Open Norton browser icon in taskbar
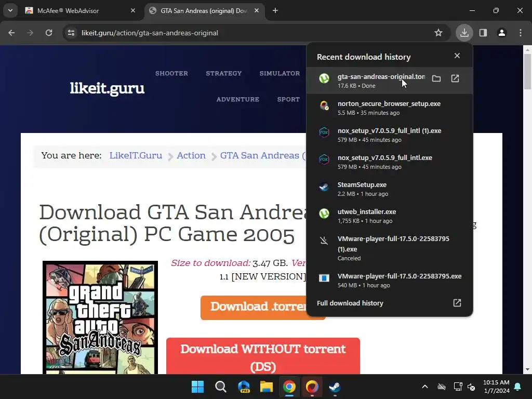Screen dimensions: 532x399 pyautogui.click(x=312, y=387)
